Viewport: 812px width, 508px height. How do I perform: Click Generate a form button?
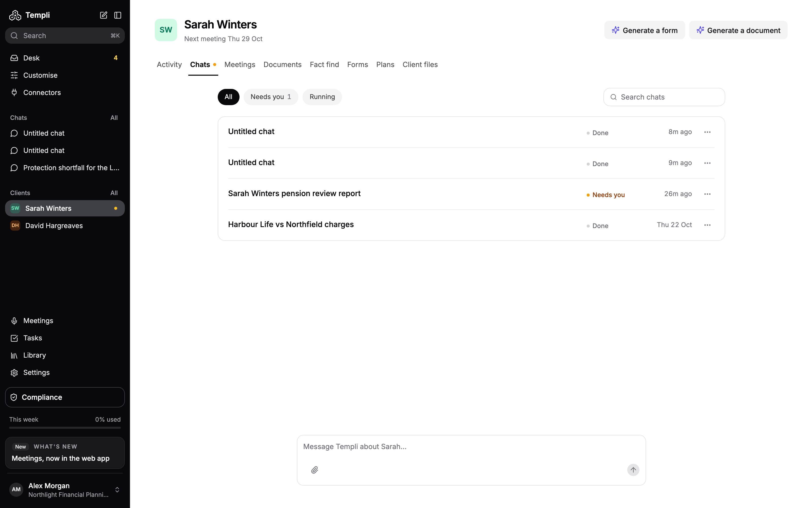(645, 30)
